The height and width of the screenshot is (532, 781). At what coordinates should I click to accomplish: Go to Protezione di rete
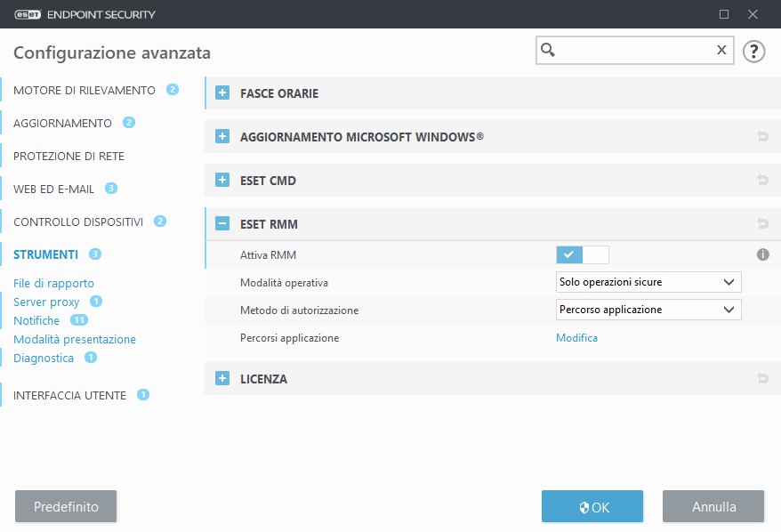point(68,156)
